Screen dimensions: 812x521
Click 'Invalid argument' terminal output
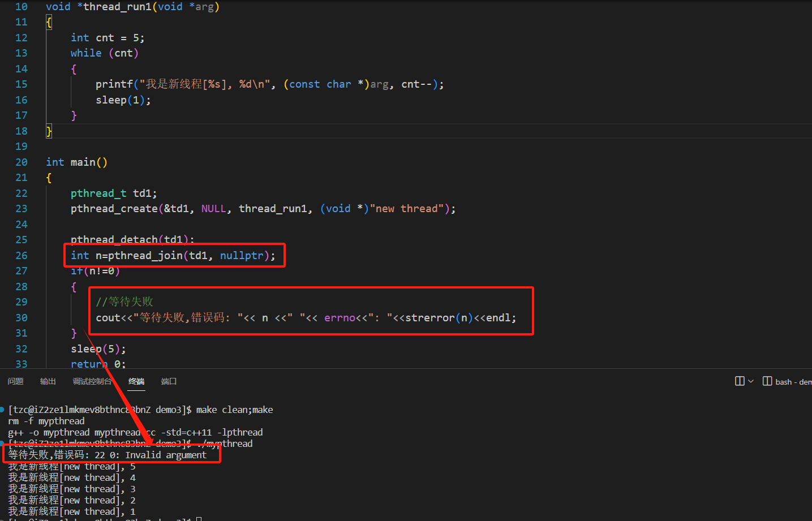[x=166, y=455]
